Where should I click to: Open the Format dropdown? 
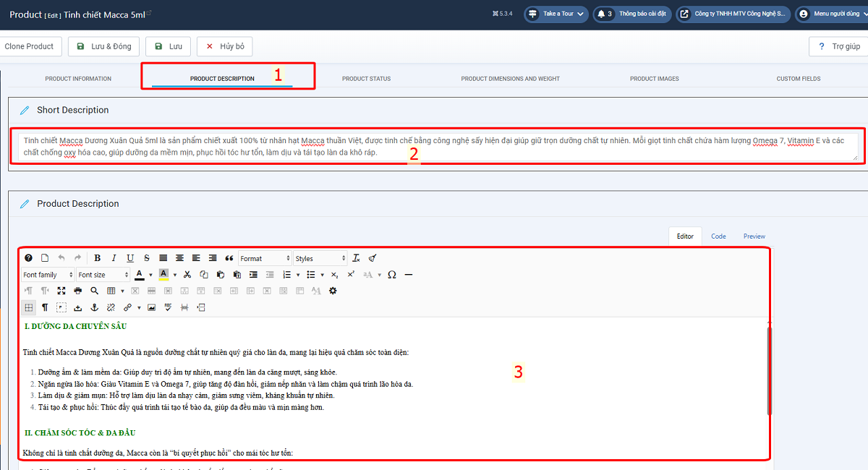click(x=265, y=258)
